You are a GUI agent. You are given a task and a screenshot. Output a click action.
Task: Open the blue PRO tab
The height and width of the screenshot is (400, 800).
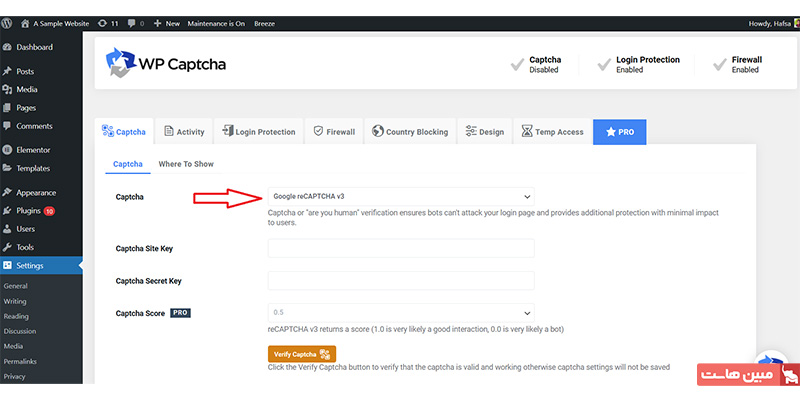click(619, 132)
